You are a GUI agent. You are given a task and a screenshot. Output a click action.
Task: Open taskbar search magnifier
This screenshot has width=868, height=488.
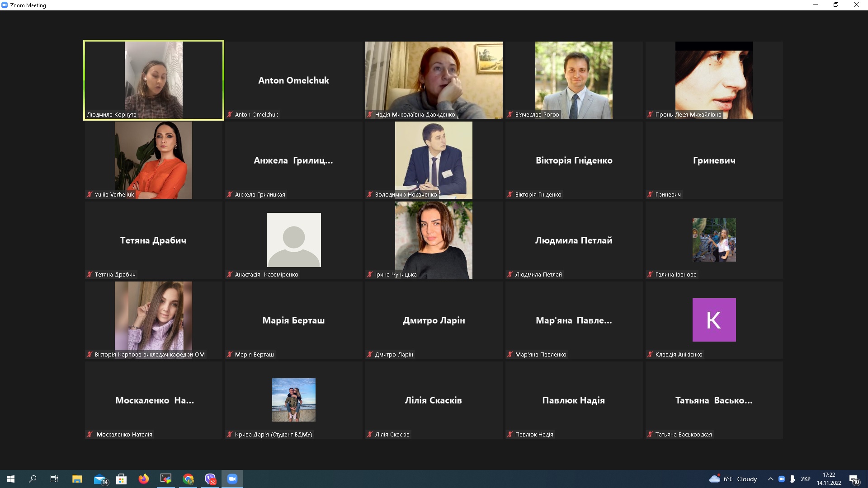pos(33,479)
